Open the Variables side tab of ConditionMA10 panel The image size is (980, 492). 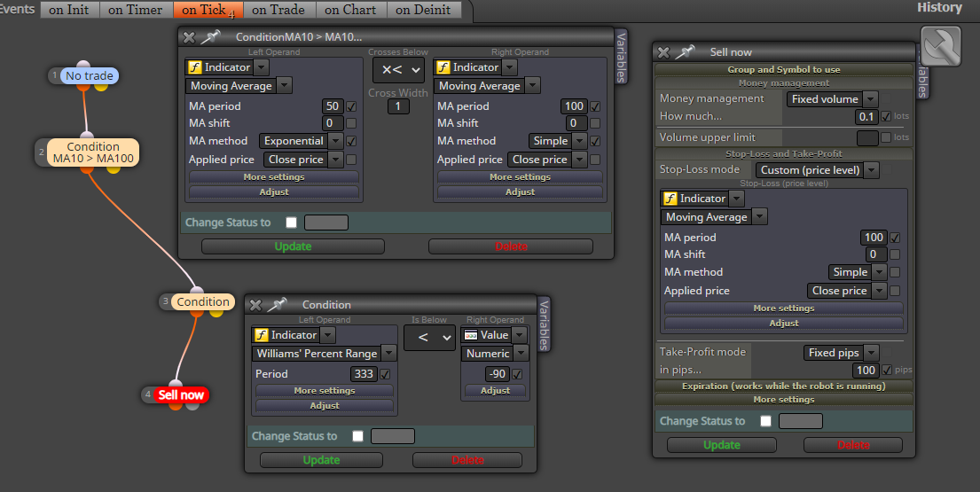[x=621, y=56]
